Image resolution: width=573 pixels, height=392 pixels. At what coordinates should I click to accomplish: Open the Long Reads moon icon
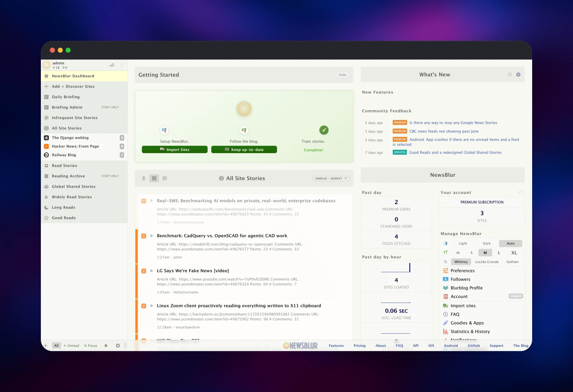click(x=46, y=207)
